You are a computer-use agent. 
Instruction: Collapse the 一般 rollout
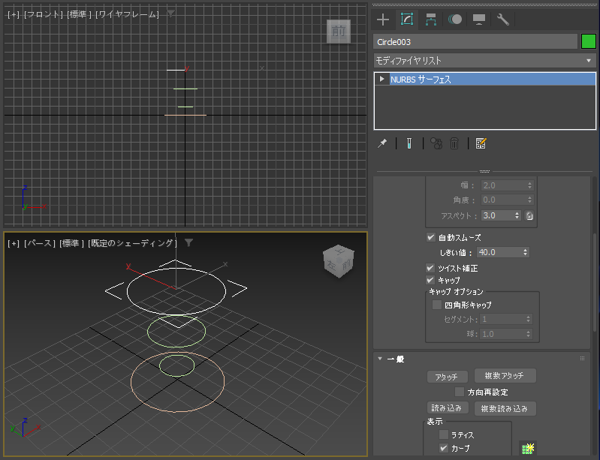[380, 359]
